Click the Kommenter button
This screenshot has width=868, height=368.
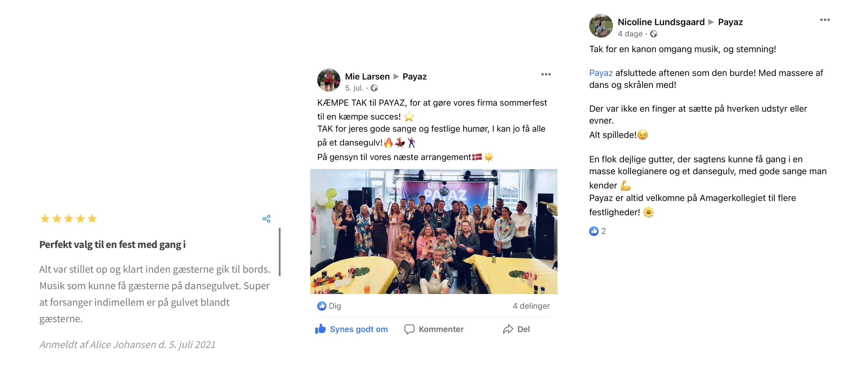pos(434,329)
